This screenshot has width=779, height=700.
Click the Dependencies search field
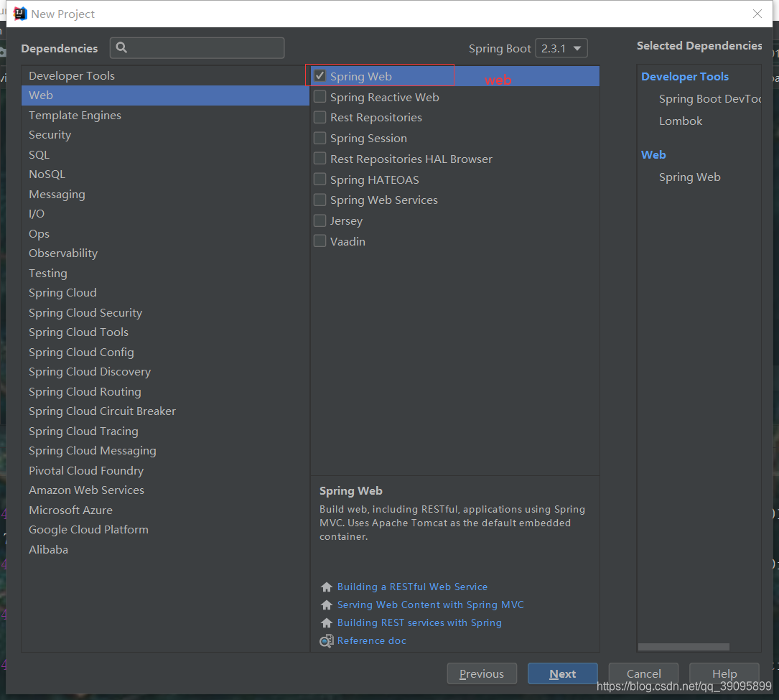click(x=201, y=47)
